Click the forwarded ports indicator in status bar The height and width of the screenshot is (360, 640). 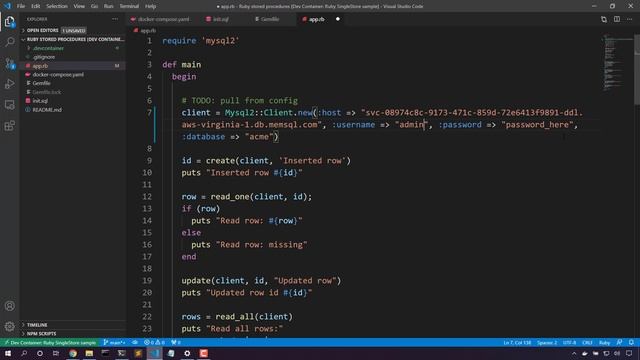click(x=176, y=342)
